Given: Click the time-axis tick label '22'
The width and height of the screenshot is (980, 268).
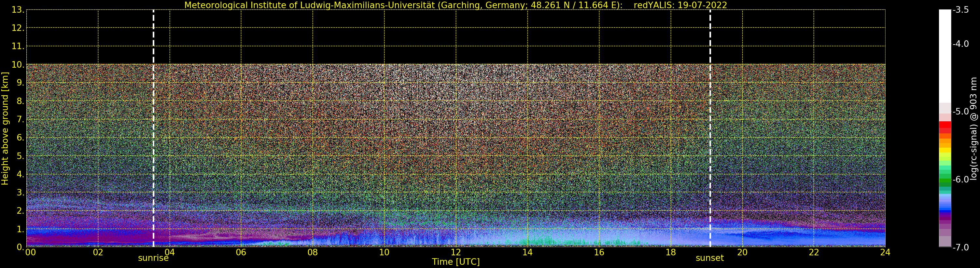Looking at the screenshot, I should [814, 252].
